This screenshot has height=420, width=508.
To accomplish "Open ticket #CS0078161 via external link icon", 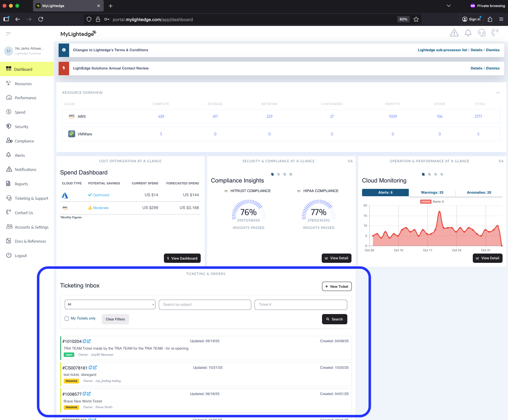I will point(95,367).
